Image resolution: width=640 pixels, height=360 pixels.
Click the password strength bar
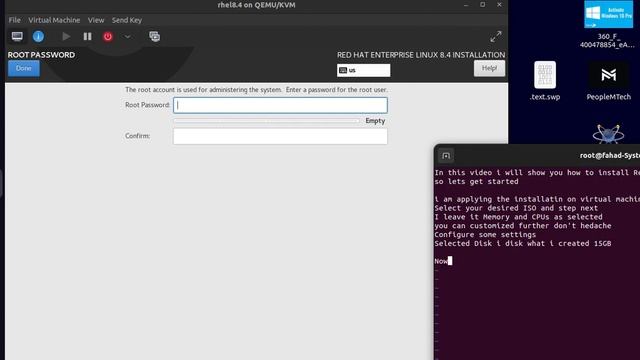tap(266, 121)
